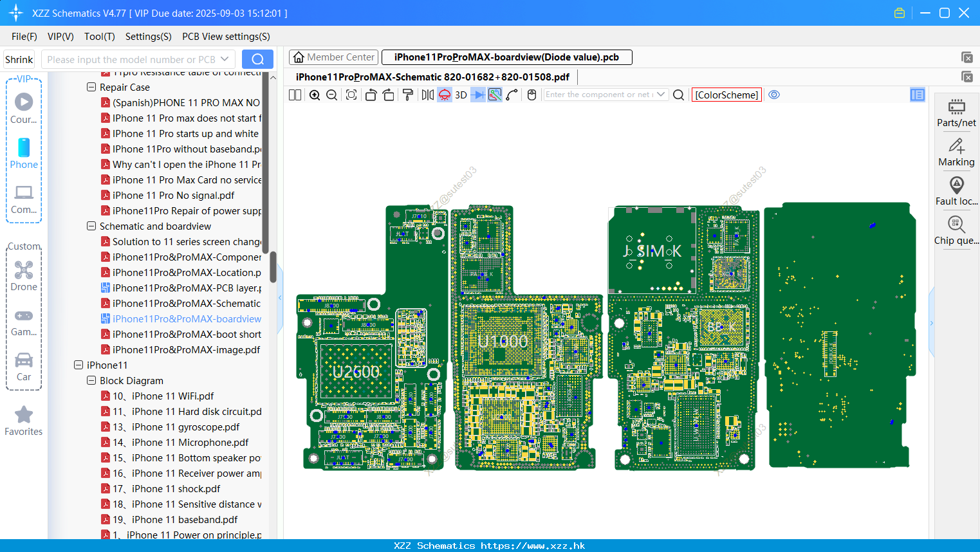
Task: Select the curved line connection tool
Action: pyautogui.click(x=512, y=95)
